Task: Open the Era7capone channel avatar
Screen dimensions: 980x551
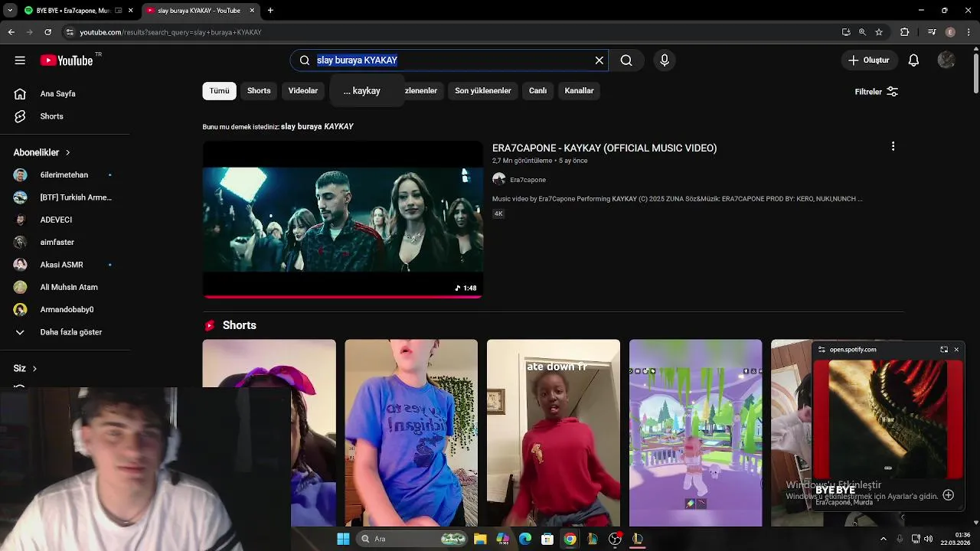Action: tap(499, 179)
